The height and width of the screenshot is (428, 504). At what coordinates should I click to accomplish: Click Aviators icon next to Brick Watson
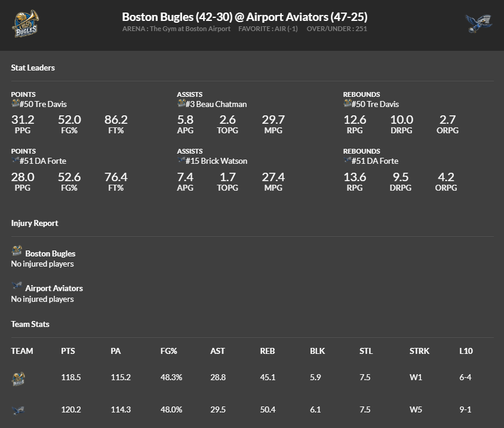(x=182, y=160)
